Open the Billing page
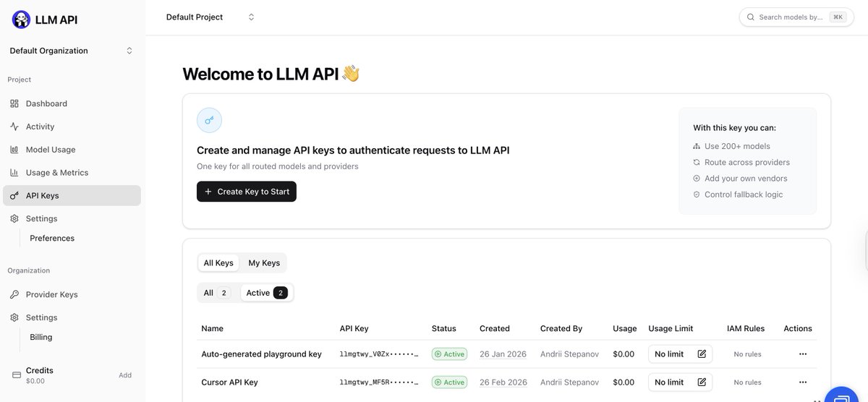 click(41, 338)
